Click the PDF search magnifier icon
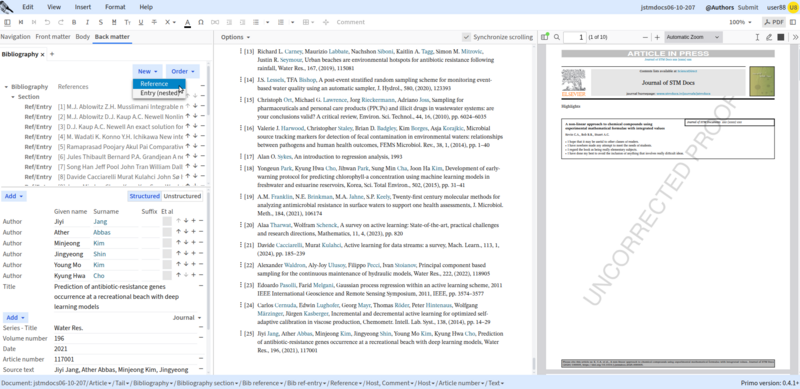This screenshot has width=800, height=389. tap(557, 37)
